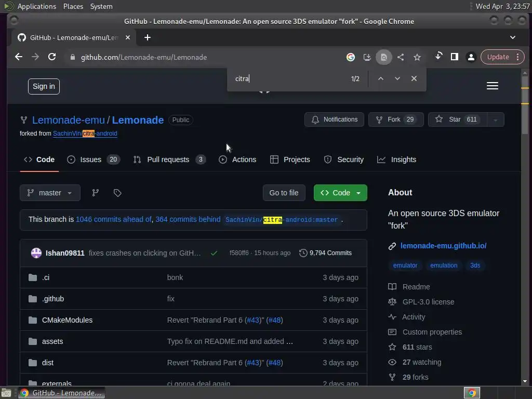Open the Actions tab
The width and height of the screenshot is (532, 399).
[237, 159]
